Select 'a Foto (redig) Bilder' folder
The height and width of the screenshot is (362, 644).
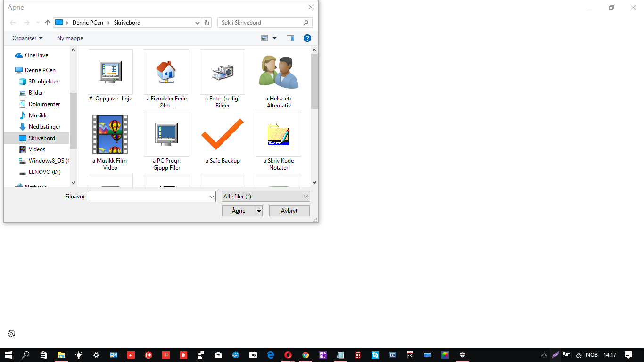coord(223,79)
